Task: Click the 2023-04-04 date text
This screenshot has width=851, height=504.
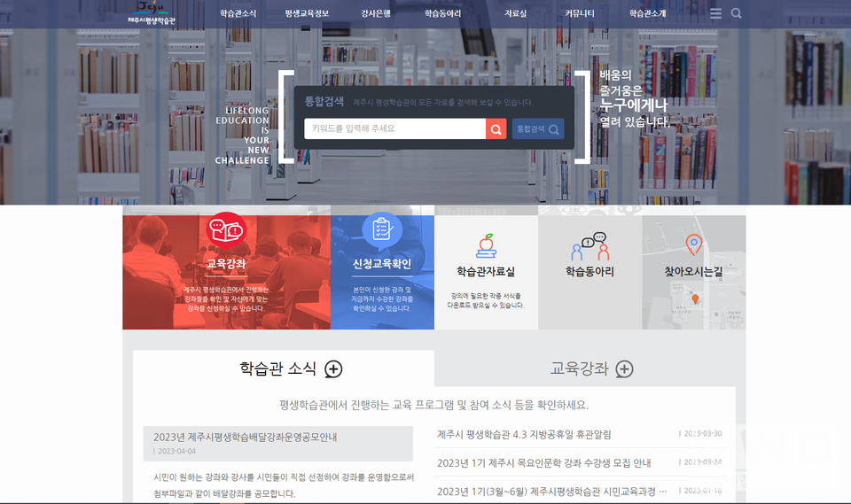Action: [x=177, y=452]
